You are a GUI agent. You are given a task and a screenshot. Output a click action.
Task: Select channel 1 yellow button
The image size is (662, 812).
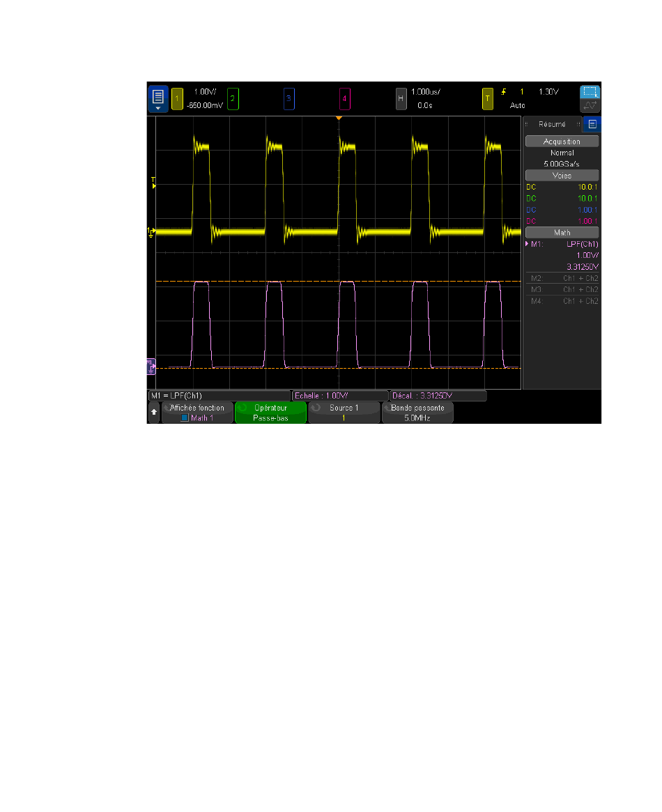(x=177, y=98)
